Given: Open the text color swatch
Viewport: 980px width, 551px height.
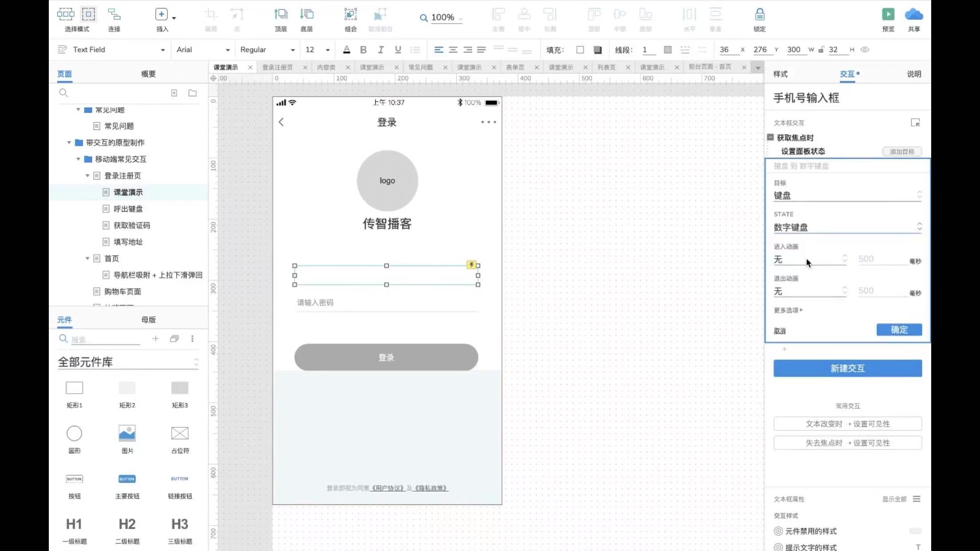Looking at the screenshot, I should click(347, 50).
